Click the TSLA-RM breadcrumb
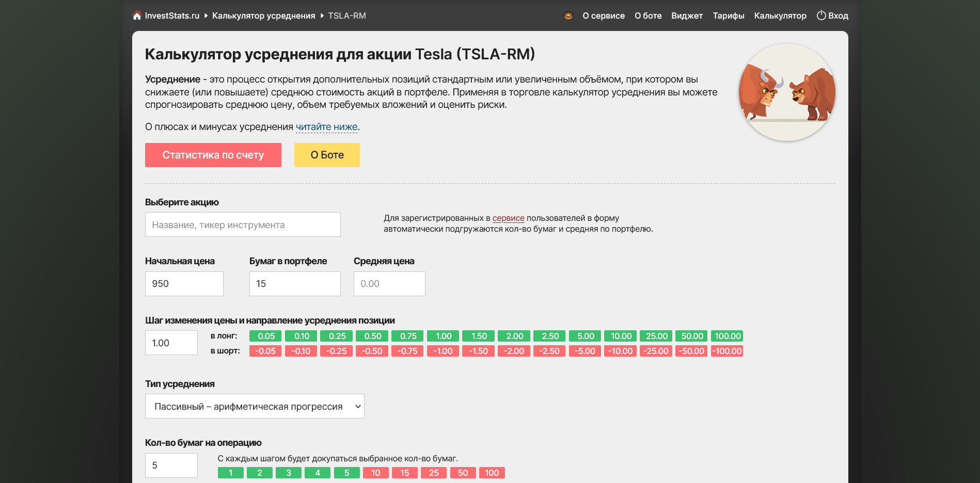Viewport: 980px width, 483px height. click(x=347, y=15)
